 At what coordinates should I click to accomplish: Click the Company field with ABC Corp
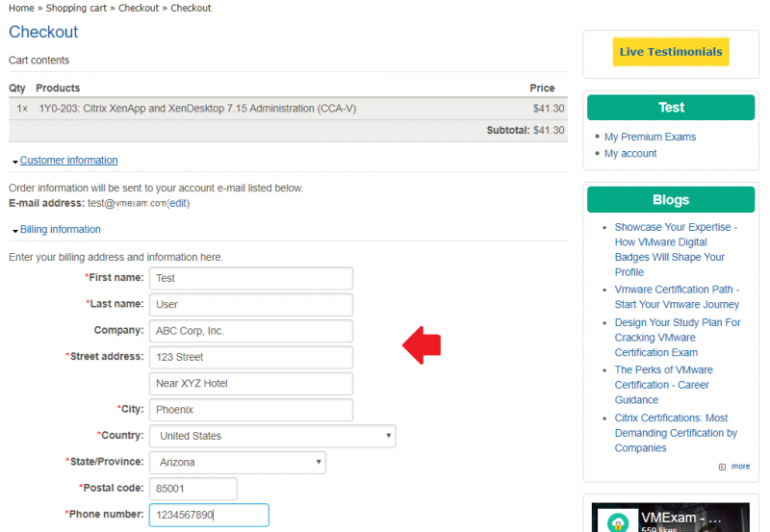(x=250, y=331)
